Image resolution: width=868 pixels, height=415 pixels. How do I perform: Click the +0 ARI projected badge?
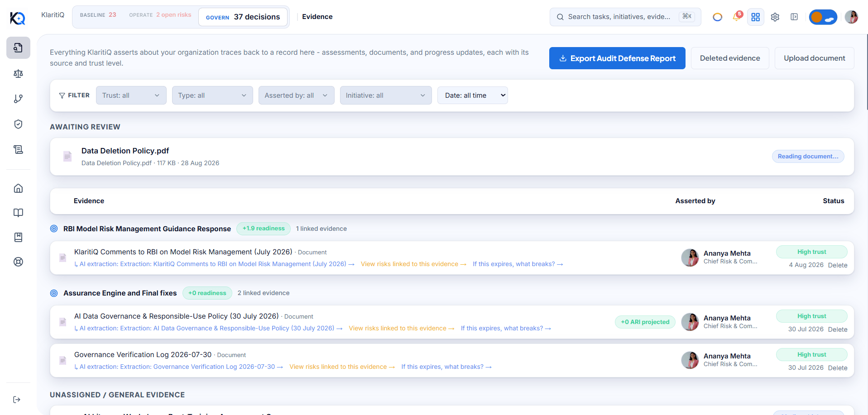click(x=645, y=322)
